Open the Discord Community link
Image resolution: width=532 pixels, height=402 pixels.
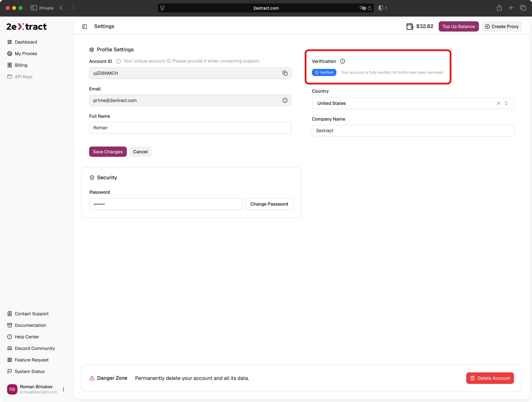(35, 348)
